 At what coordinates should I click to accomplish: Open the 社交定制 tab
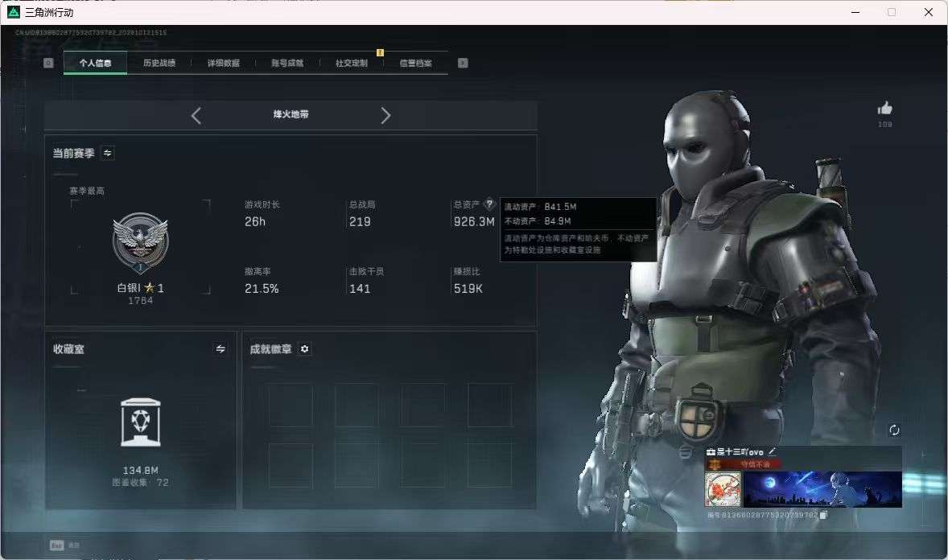(351, 63)
